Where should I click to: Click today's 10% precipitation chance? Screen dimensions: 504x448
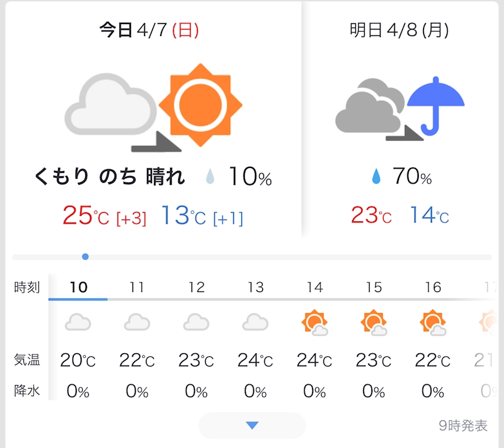pos(249,177)
